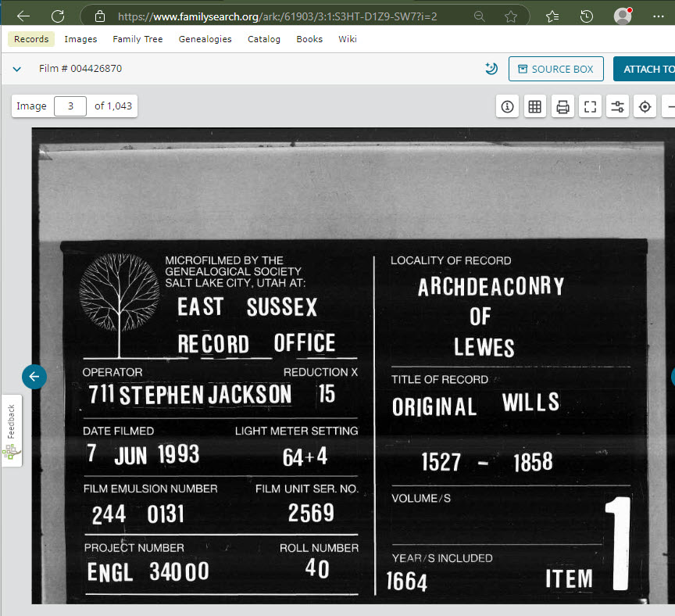Print the current image

[x=562, y=106]
